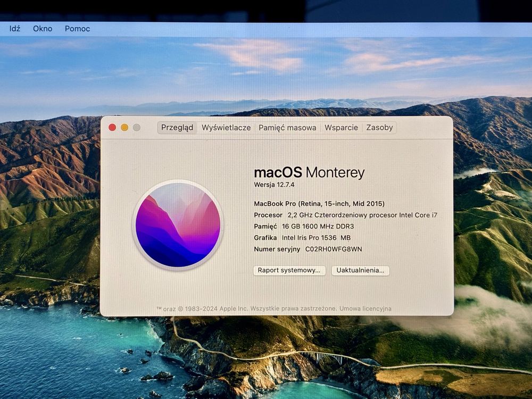Close the About This Mac window
532x399 pixels.
tap(112, 127)
